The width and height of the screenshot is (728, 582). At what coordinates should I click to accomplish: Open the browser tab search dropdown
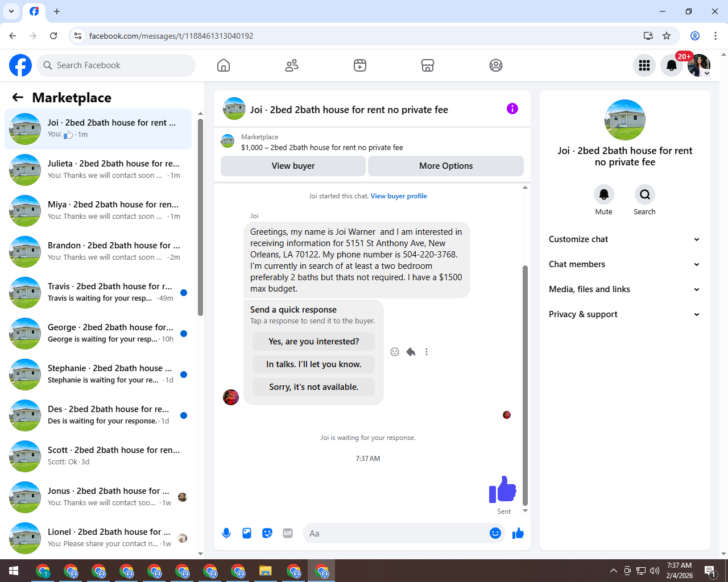(11, 11)
